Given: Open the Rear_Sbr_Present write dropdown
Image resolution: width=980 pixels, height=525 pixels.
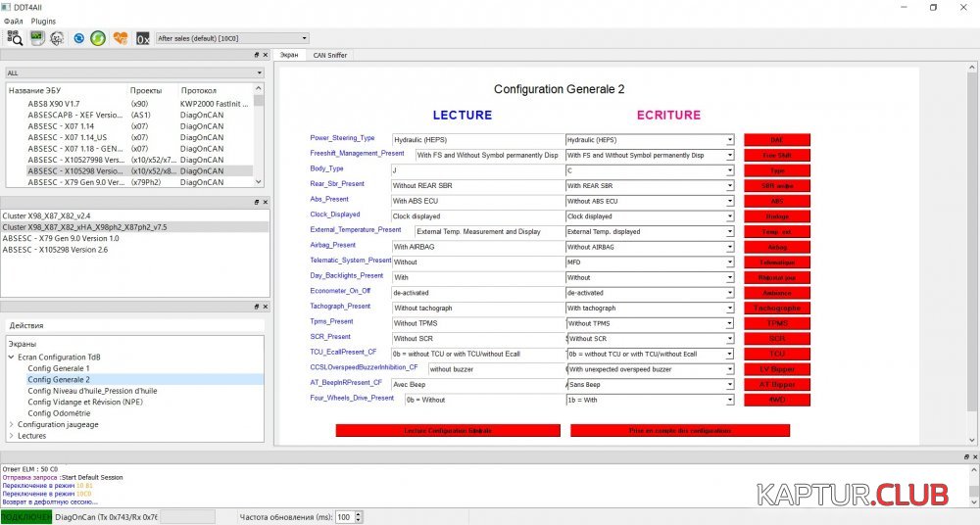Looking at the screenshot, I should (729, 186).
